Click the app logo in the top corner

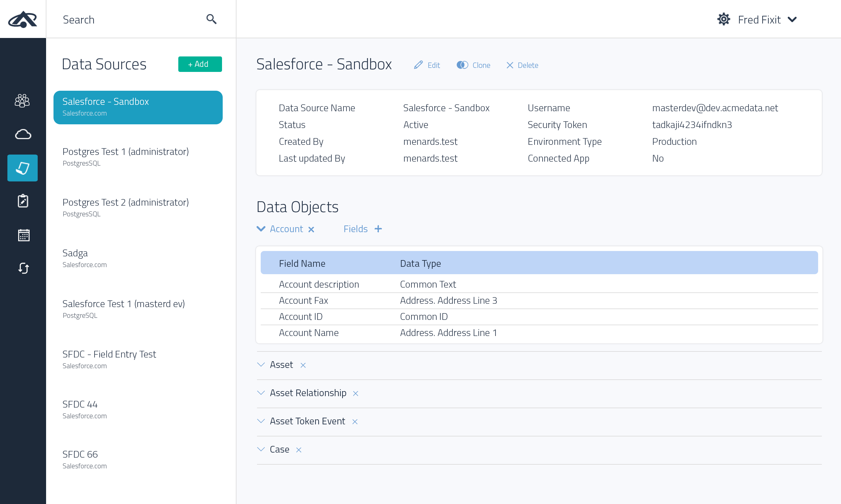coord(23,19)
